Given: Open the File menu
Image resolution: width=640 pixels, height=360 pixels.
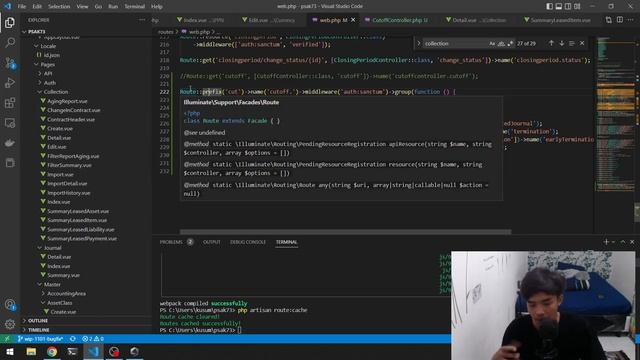Looking at the screenshot, I should pyautogui.click(x=22, y=7).
